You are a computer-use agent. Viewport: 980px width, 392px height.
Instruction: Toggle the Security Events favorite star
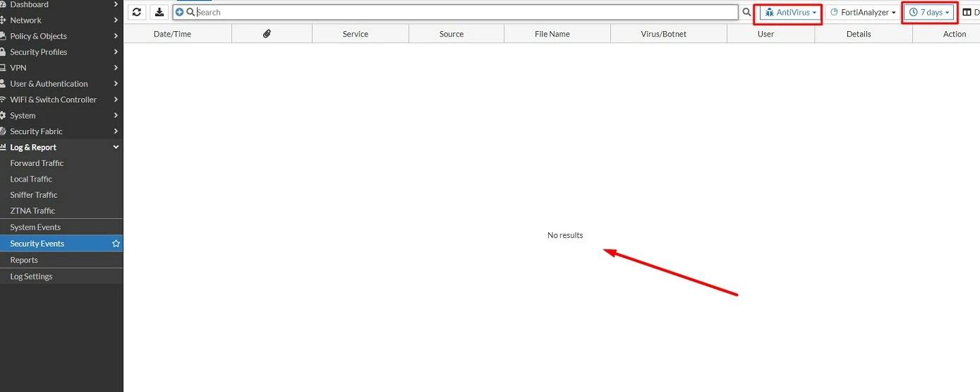(116, 244)
